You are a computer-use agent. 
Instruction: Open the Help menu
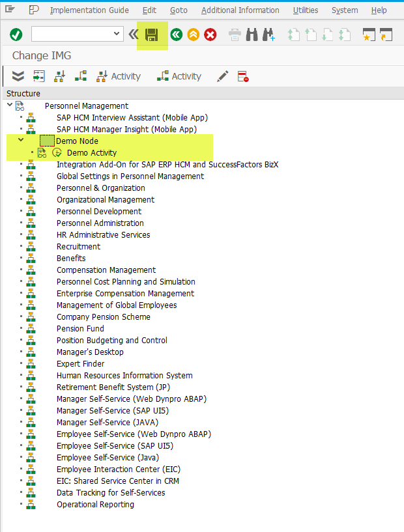[379, 10]
